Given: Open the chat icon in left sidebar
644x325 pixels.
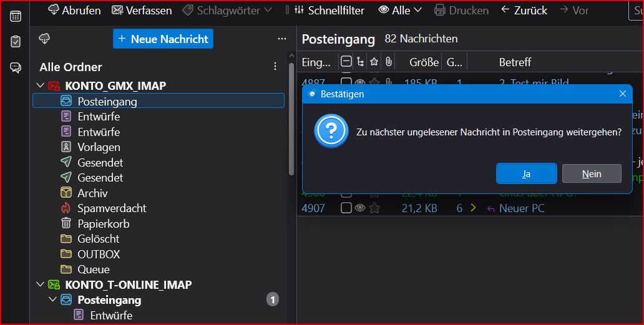Looking at the screenshot, I should tap(16, 67).
